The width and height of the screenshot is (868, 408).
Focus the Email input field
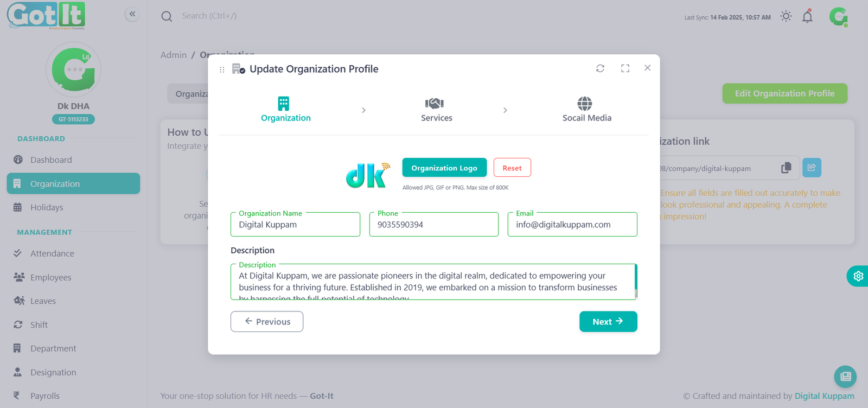[x=572, y=225]
